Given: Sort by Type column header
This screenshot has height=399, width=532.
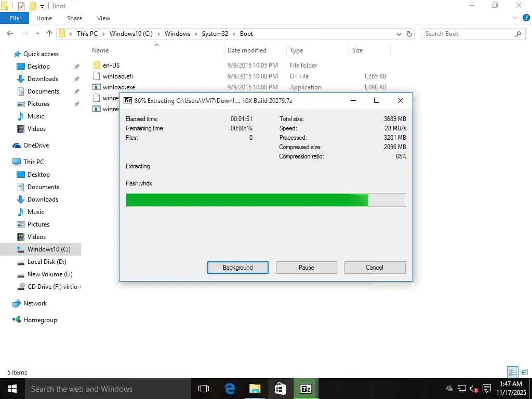Looking at the screenshot, I should click(x=296, y=50).
